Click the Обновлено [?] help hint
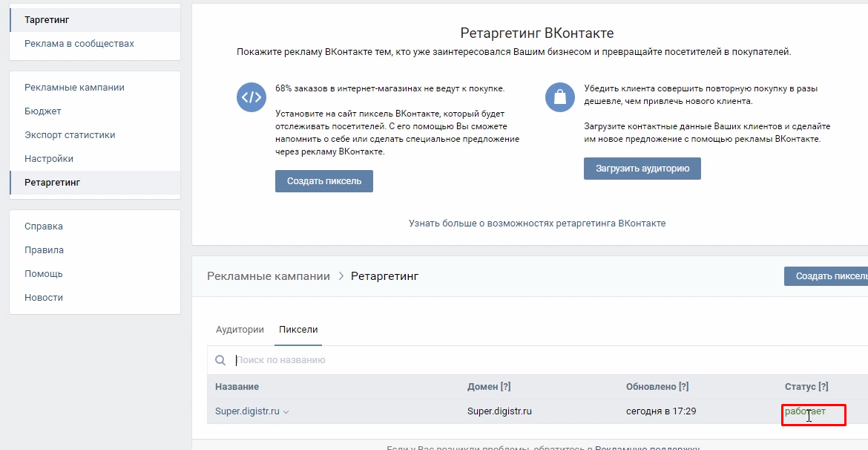The height and width of the screenshot is (450, 868). tap(683, 387)
